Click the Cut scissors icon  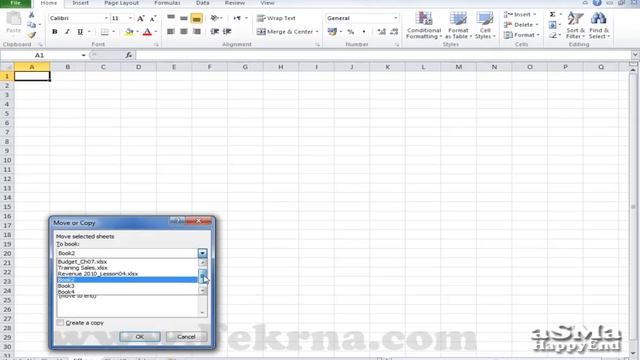coord(31,15)
